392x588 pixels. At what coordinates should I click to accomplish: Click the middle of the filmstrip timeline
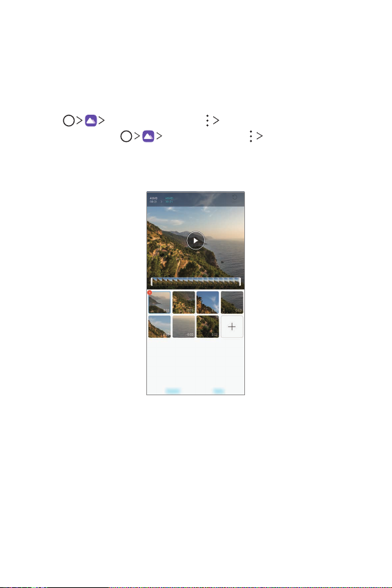[x=195, y=282]
